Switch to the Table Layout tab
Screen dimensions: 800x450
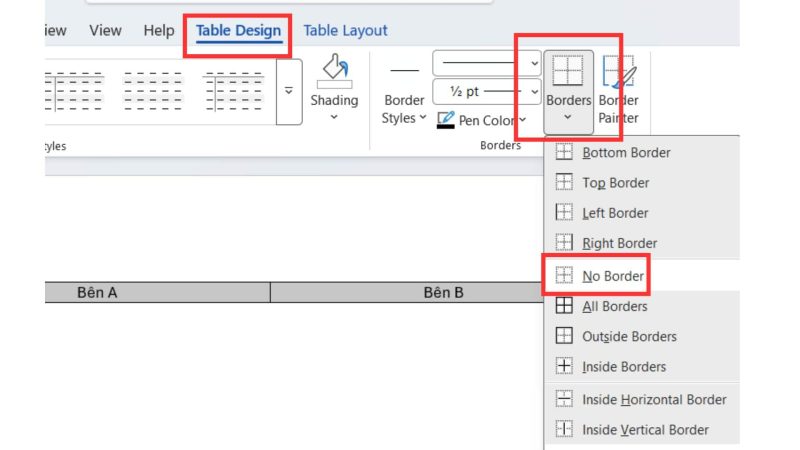pos(345,31)
